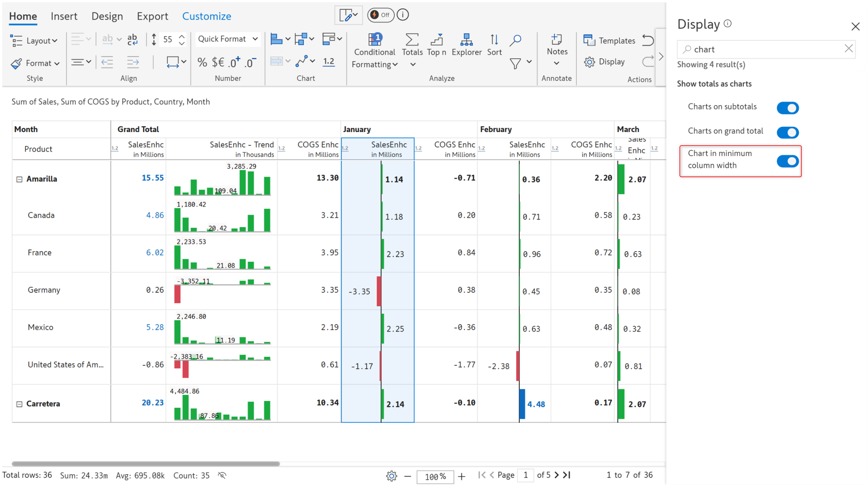Open the Notes annotation tool
Image resolution: width=868 pixels, height=487 pixels.
557,49
